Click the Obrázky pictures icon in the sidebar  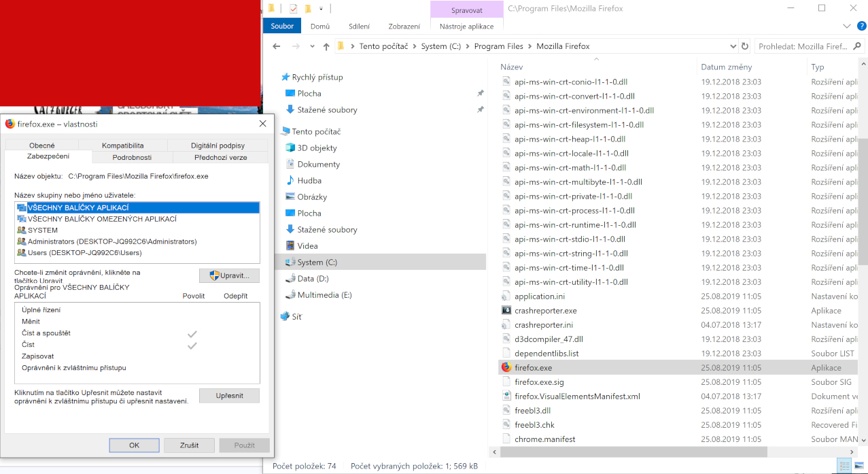tap(290, 197)
